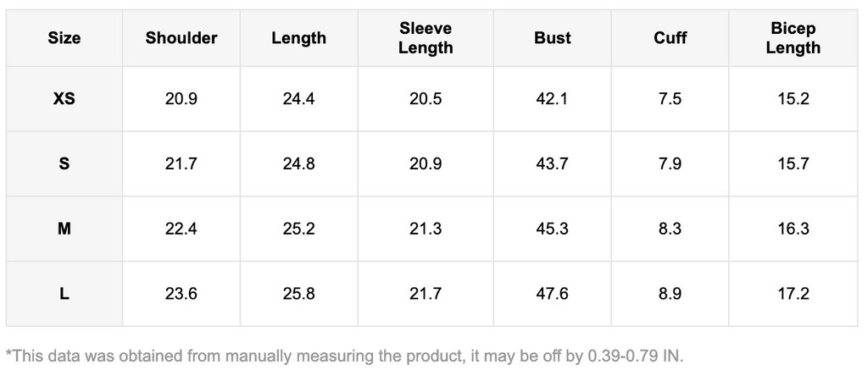
Task: Click the M sleeve length value 21.3
Action: click(426, 229)
